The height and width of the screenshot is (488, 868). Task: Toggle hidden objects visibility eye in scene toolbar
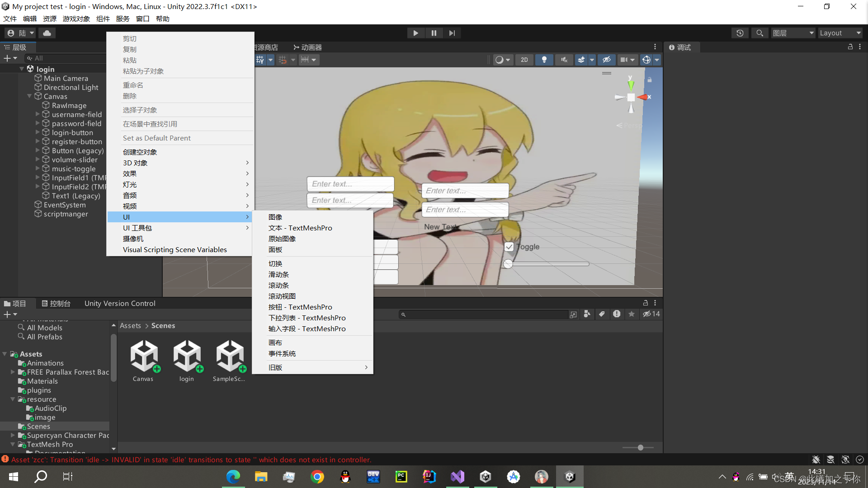coord(607,60)
